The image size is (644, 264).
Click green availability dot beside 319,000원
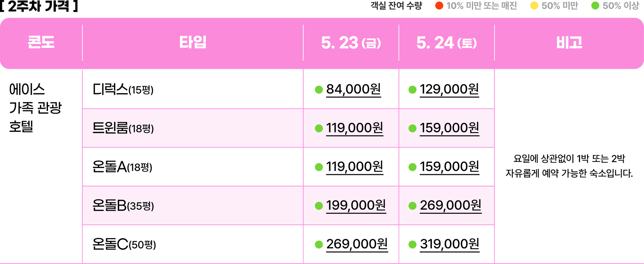(x=412, y=245)
